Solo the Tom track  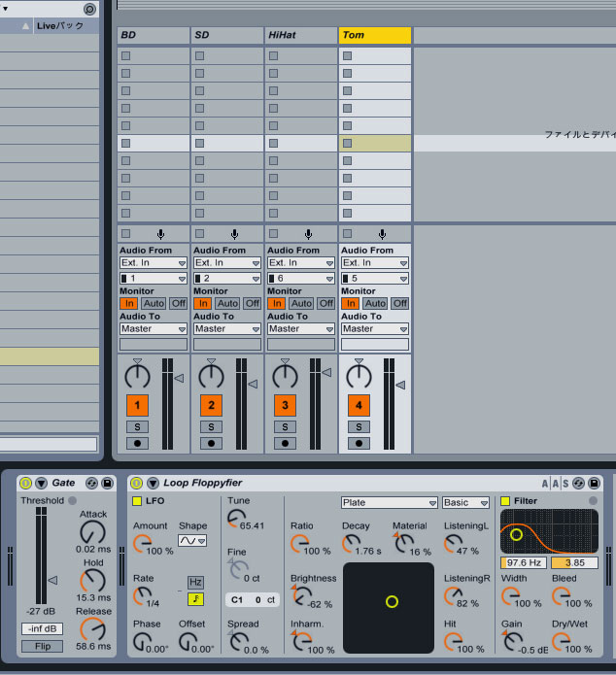[x=359, y=427]
